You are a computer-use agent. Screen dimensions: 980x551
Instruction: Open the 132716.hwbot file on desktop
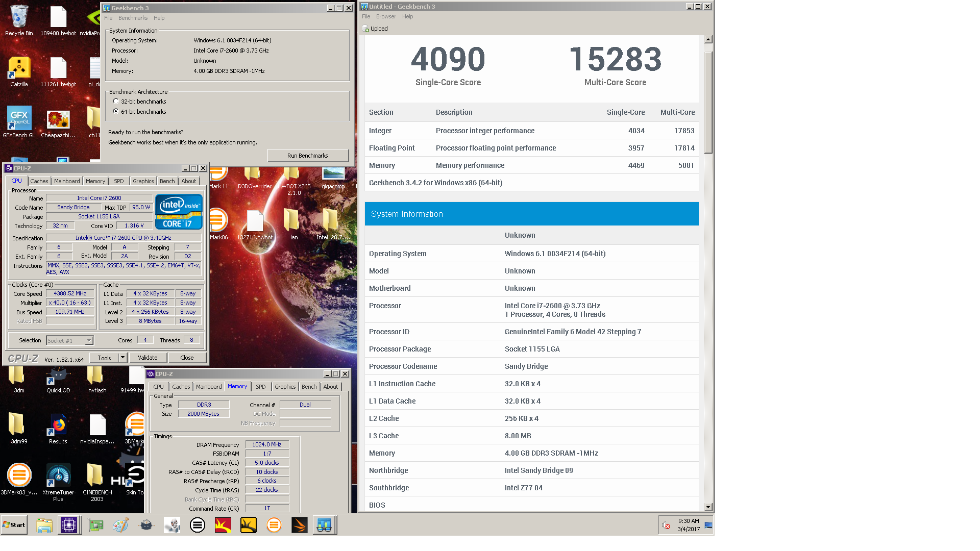click(x=254, y=224)
